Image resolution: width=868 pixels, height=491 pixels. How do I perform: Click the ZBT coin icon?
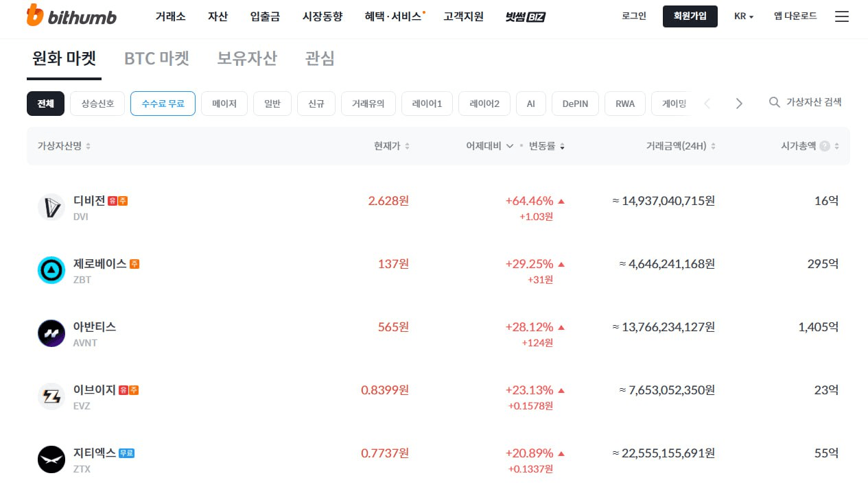[51, 270]
